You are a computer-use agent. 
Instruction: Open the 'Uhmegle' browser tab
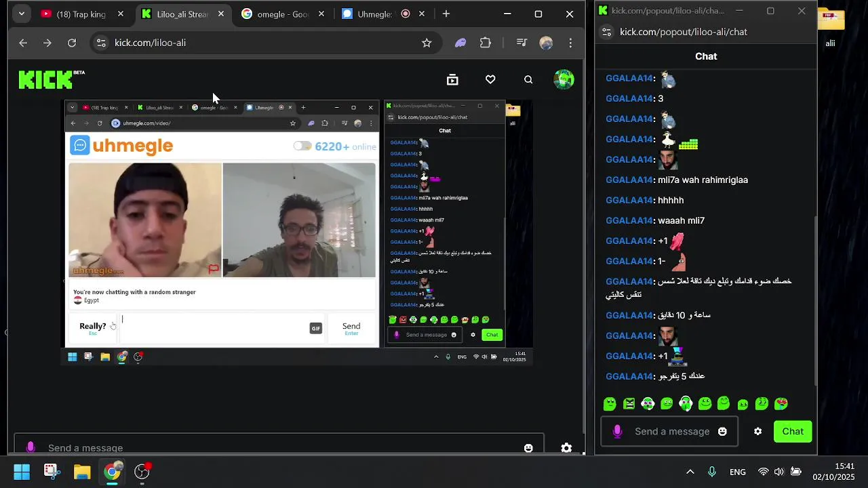click(382, 14)
